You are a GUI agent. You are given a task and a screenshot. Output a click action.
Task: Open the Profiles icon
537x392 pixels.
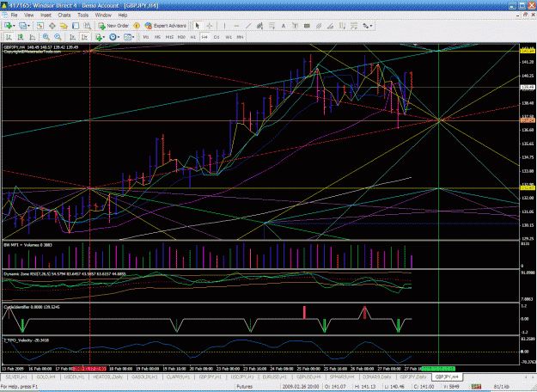22,26
